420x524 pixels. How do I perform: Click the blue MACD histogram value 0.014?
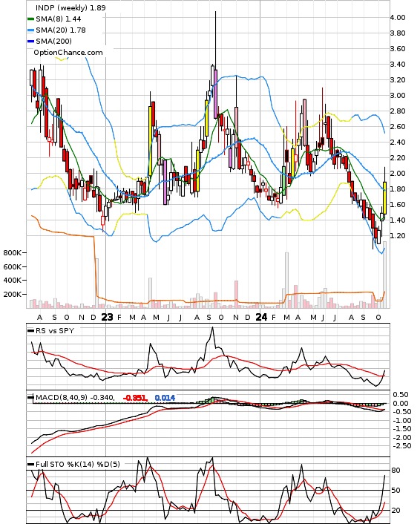click(x=165, y=398)
